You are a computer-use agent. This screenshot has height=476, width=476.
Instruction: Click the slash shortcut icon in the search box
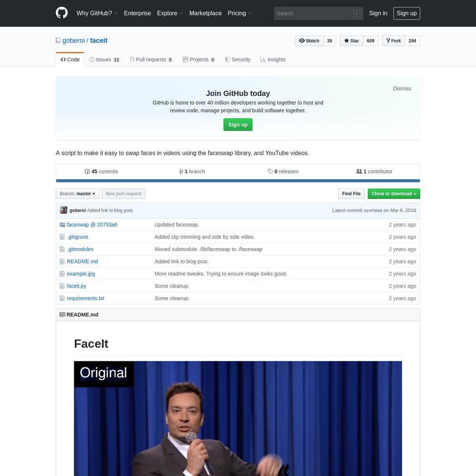pyautogui.click(x=357, y=13)
